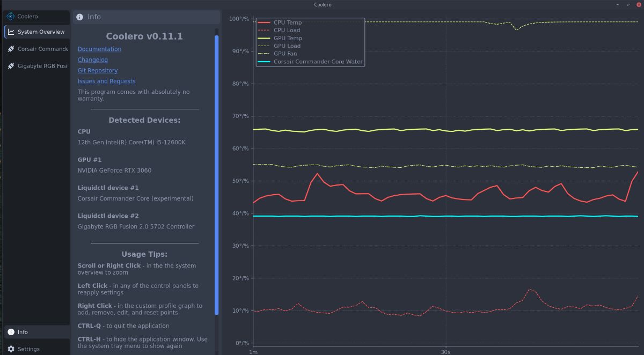Click the Info circle icon in the sidebar
The height and width of the screenshot is (355, 644).
[x=11, y=332]
